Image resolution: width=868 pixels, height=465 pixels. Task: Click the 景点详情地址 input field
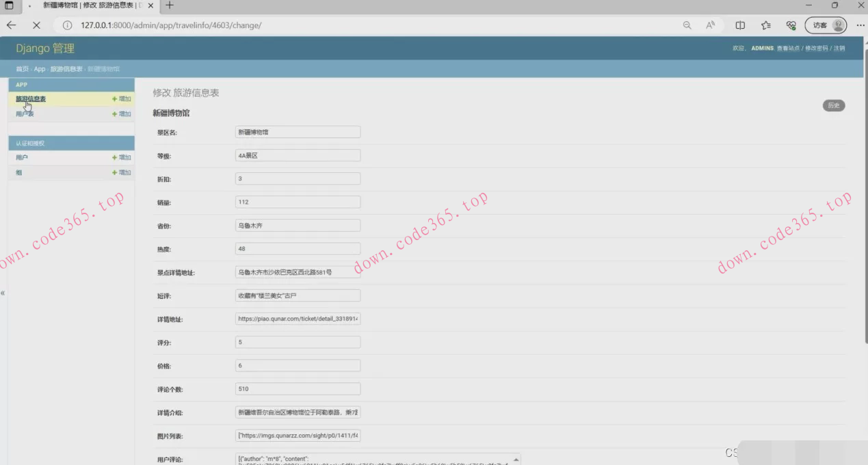point(298,272)
